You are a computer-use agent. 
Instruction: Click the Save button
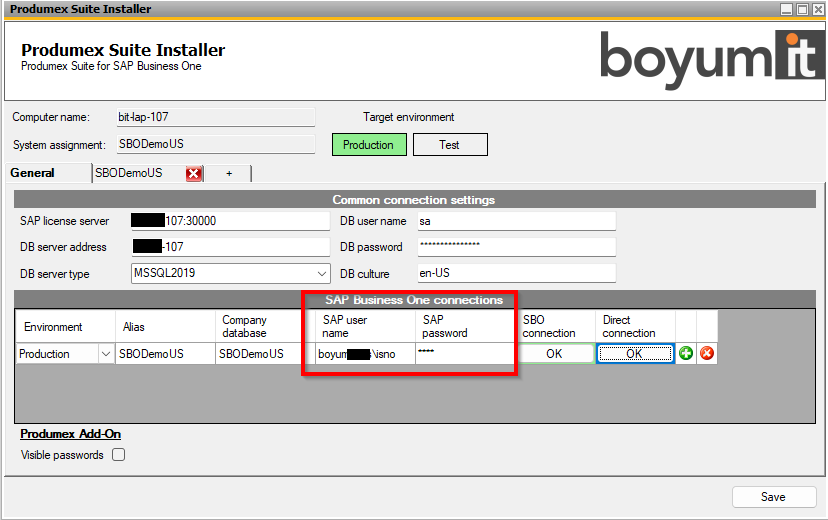click(x=774, y=497)
